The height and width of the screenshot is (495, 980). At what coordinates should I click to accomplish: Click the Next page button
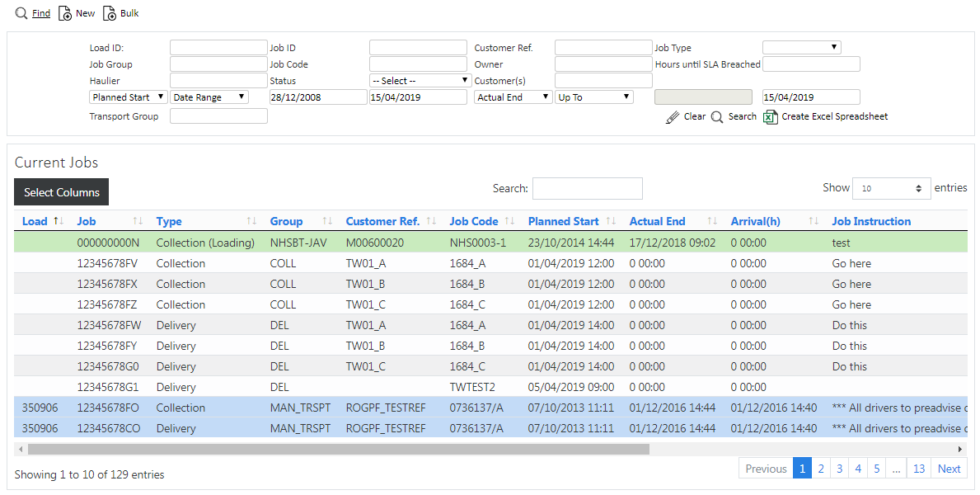coord(949,469)
